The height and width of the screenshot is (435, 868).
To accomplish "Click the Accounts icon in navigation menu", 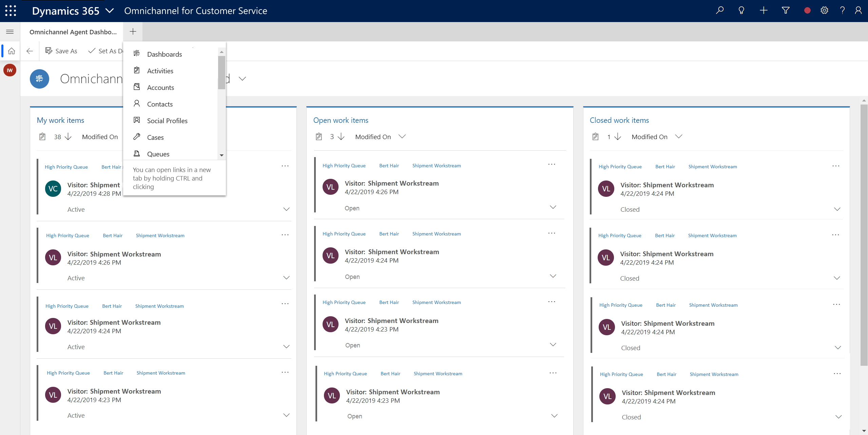I will click(137, 87).
